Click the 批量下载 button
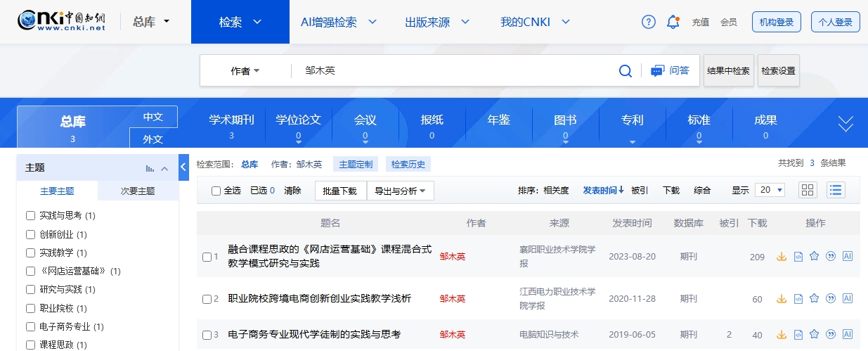The height and width of the screenshot is (351, 868). (340, 191)
